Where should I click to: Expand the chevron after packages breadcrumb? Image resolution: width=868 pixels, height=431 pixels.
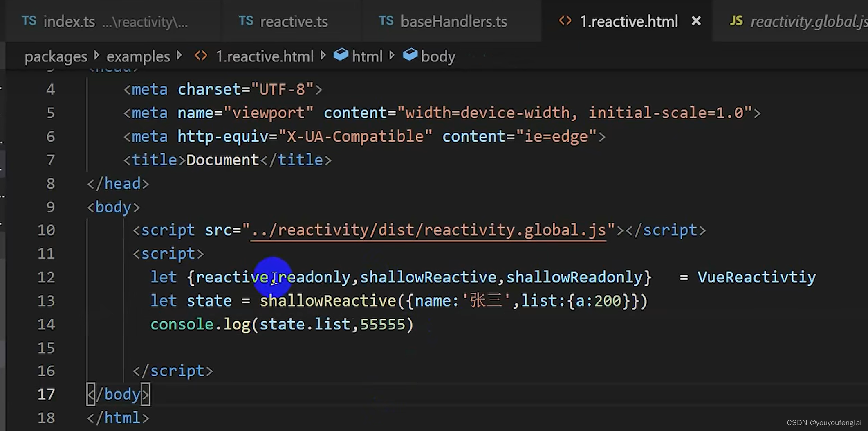97,55
